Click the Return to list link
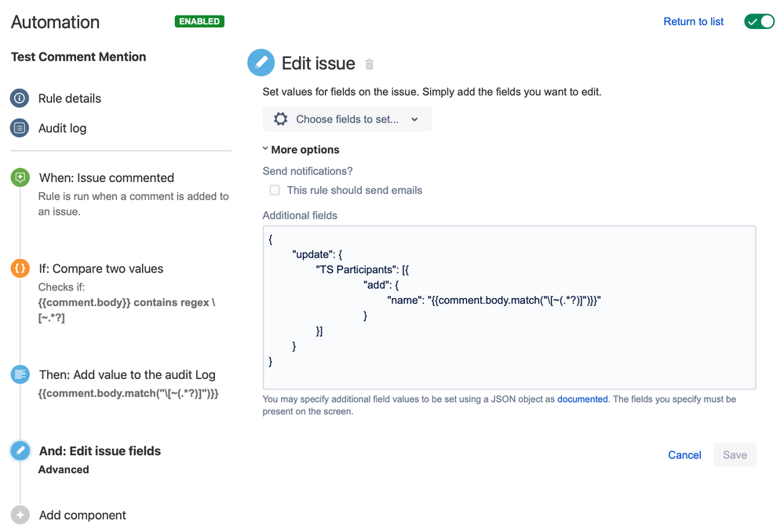Image resolution: width=784 pixels, height=532 pixels. (x=692, y=21)
